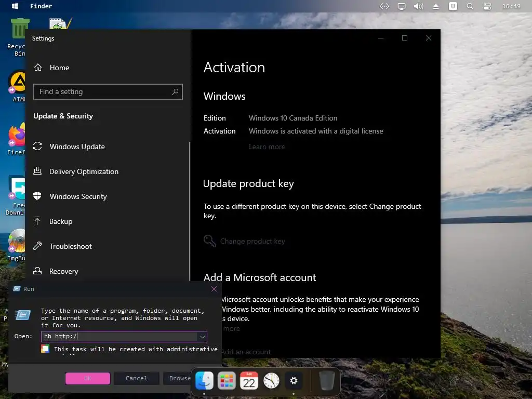The width and height of the screenshot is (532, 399).
Task: Open the Windows Start logo in top bar
Action: (15, 6)
